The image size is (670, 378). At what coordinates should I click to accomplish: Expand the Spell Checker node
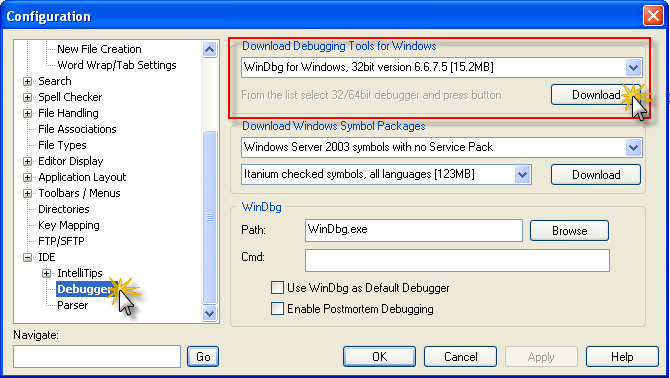tap(28, 97)
